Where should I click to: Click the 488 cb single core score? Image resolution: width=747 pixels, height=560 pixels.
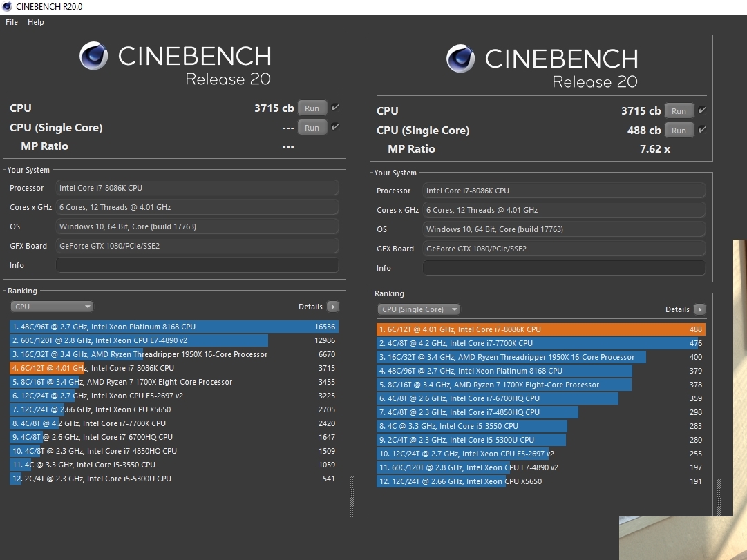[644, 130]
